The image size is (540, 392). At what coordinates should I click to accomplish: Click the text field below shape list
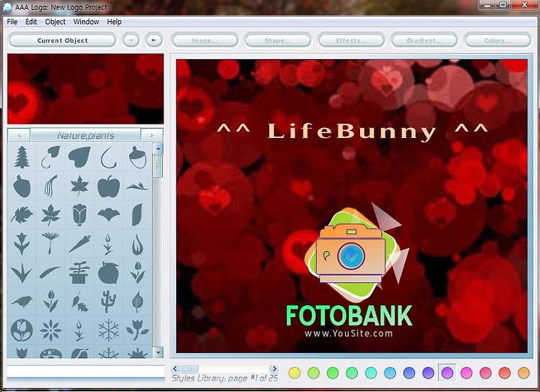click(85, 371)
